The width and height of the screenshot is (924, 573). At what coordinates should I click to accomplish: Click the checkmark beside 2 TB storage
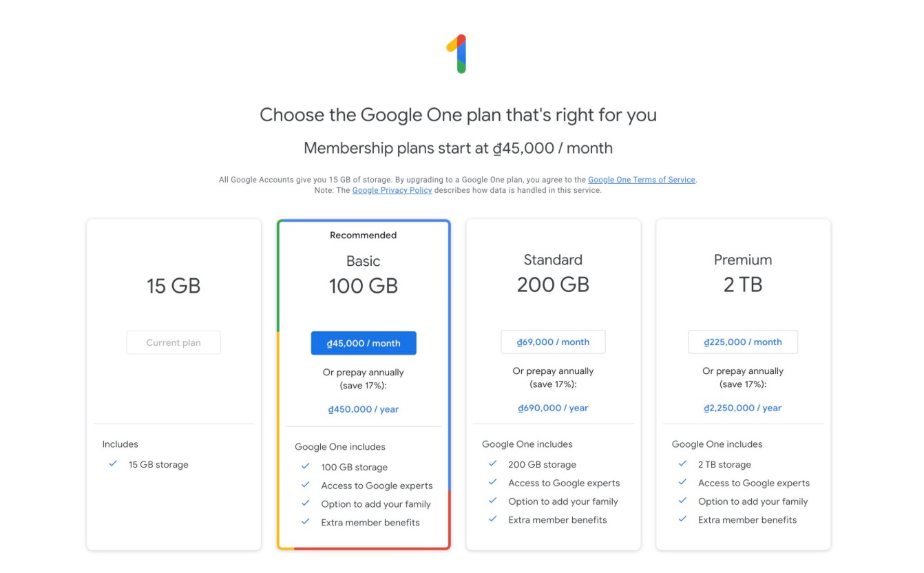(x=682, y=463)
